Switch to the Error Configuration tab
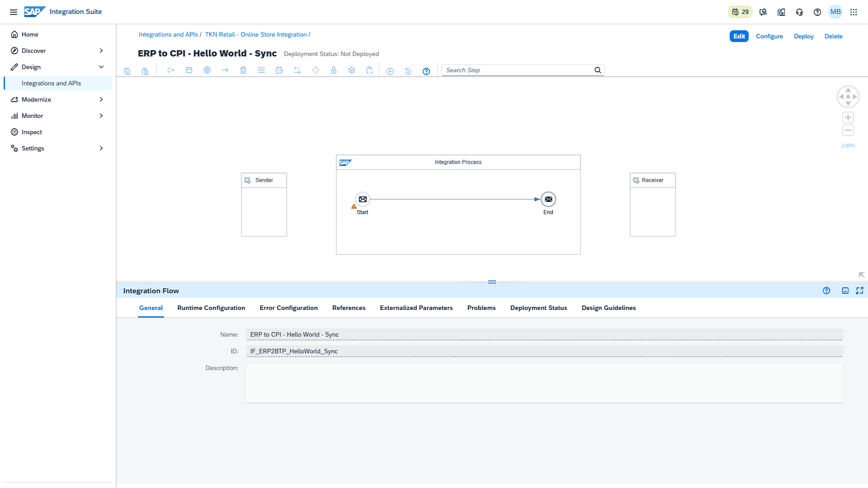The image size is (868, 488). click(x=288, y=308)
